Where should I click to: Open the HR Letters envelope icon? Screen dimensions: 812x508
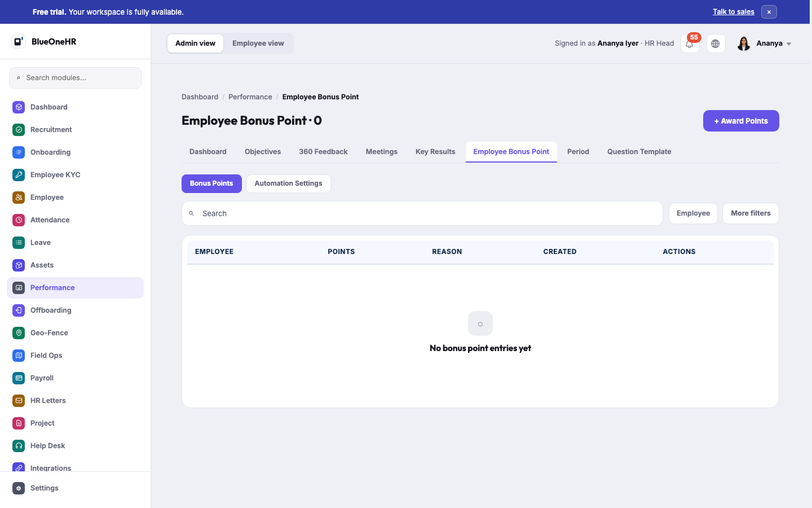[19, 400]
